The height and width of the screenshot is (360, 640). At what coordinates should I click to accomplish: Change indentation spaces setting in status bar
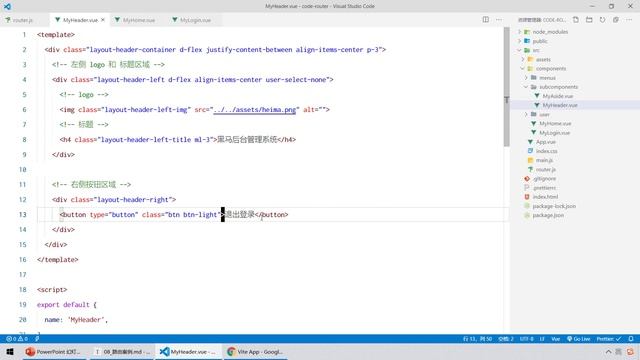pyautogui.click(x=506, y=339)
